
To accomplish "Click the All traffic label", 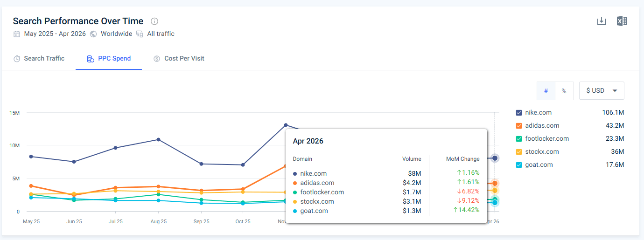I will [161, 34].
